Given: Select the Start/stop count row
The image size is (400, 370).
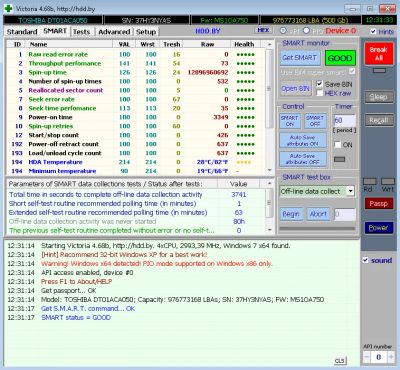Looking at the screenshot, I should [x=136, y=135].
